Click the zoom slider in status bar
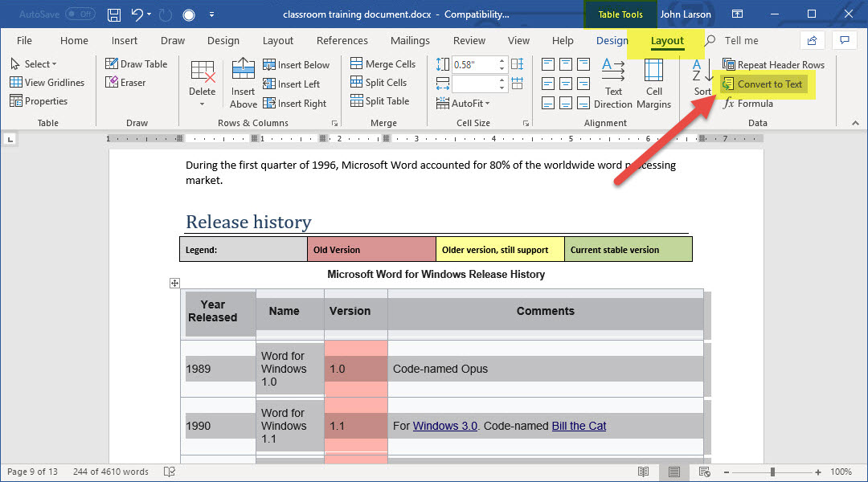 [773, 472]
